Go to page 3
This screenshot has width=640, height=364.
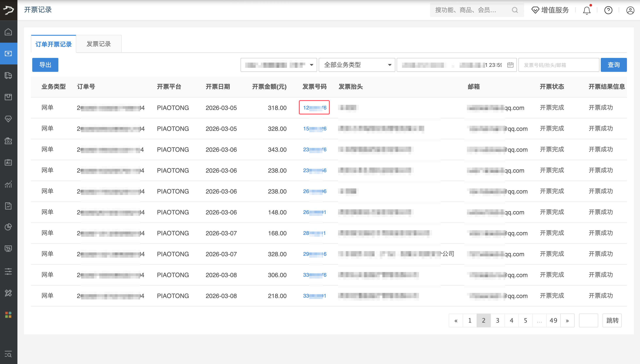498,320
